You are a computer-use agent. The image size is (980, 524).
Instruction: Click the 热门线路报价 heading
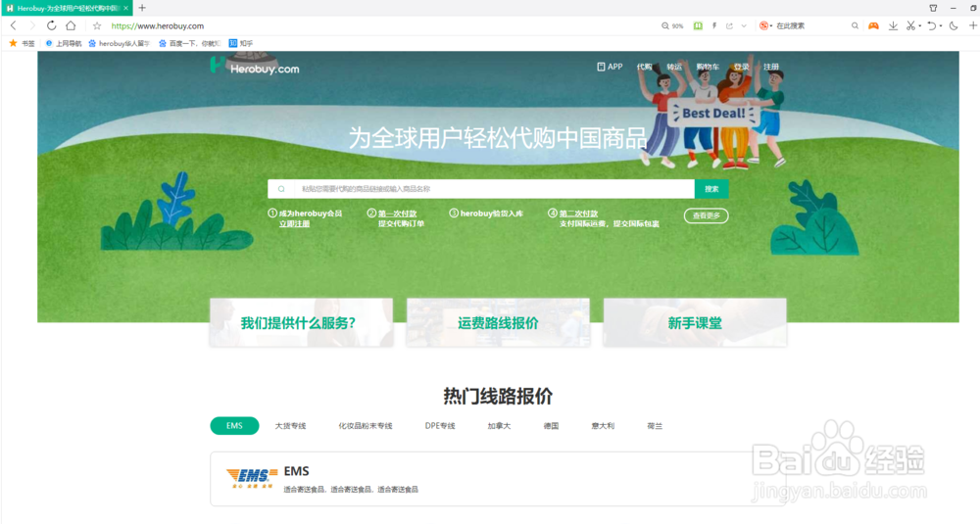[x=498, y=396]
